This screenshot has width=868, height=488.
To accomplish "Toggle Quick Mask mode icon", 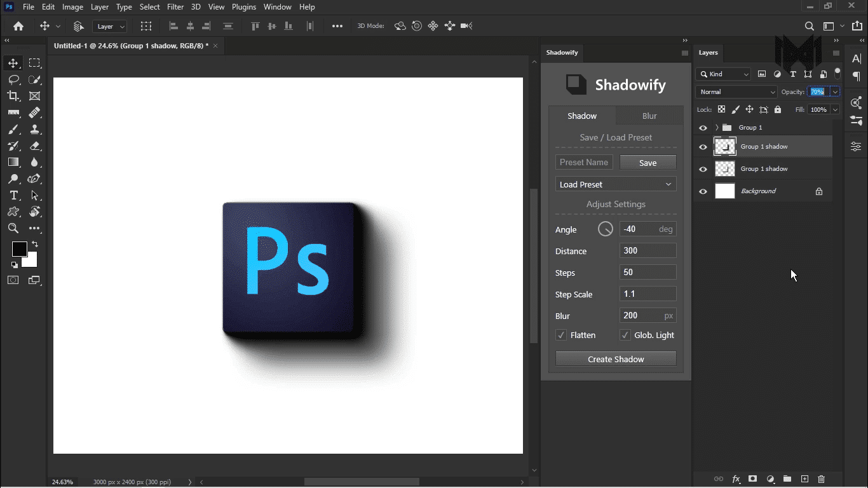I will pyautogui.click(x=13, y=280).
